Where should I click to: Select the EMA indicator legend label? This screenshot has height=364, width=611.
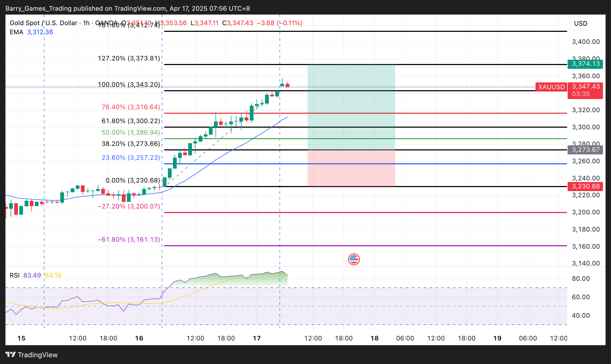tap(16, 32)
